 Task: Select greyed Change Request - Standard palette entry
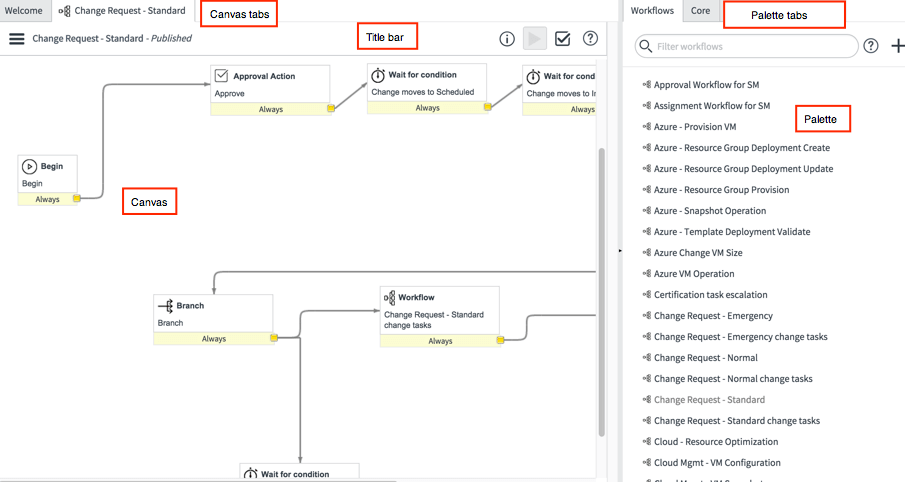[709, 400]
